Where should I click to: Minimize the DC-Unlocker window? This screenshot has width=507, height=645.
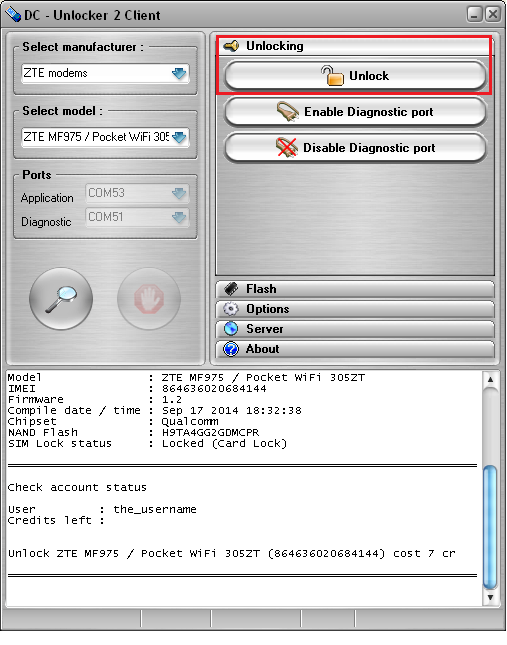pos(475,14)
